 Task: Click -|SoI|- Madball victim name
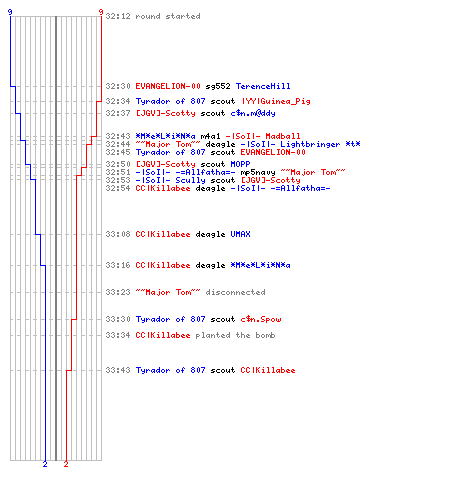[263, 136]
